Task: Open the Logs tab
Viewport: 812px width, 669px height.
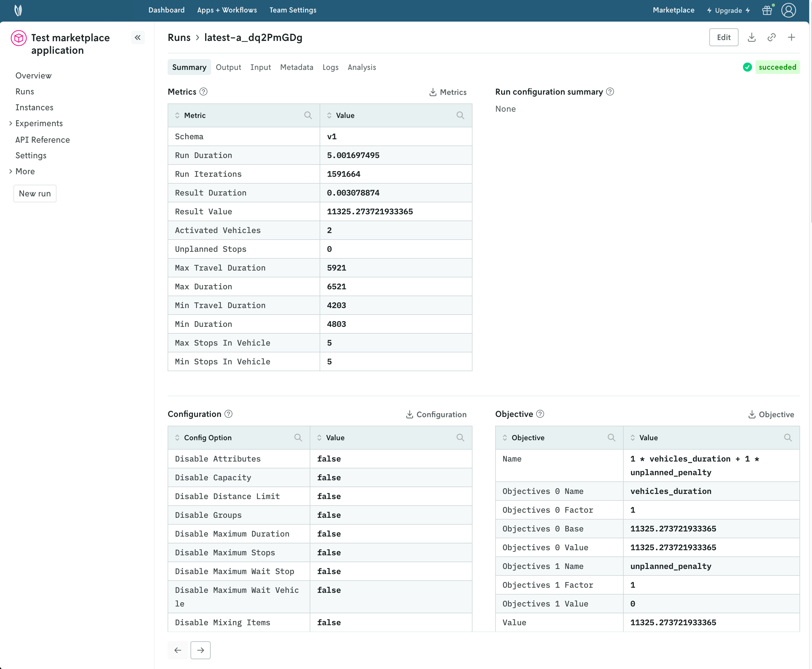Action: coord(330,67)
